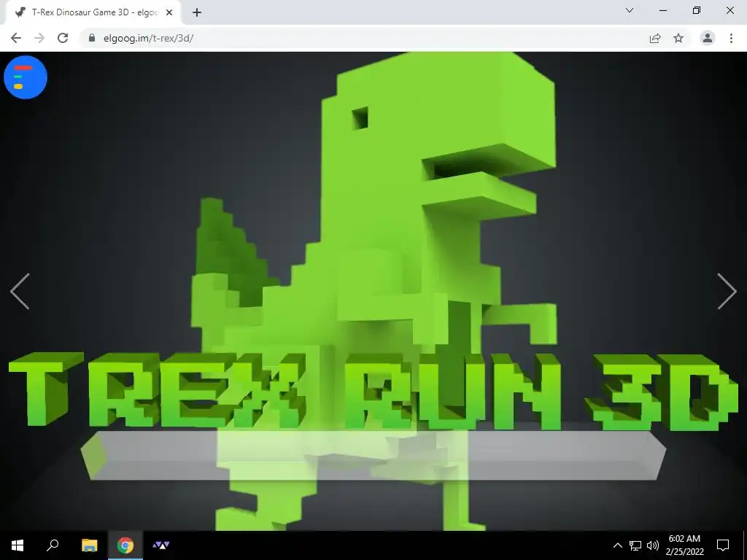Open the clock showing 6:02 AM
747x560 pixels.
[684, 545]
